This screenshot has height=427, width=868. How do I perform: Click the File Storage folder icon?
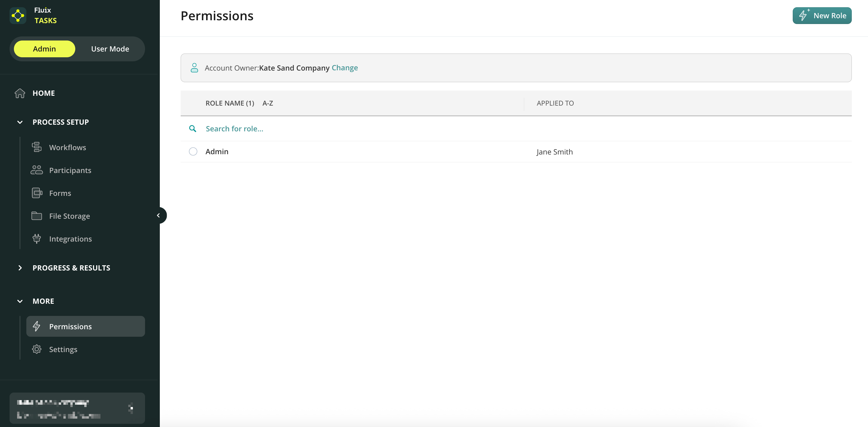pos(36,216)
